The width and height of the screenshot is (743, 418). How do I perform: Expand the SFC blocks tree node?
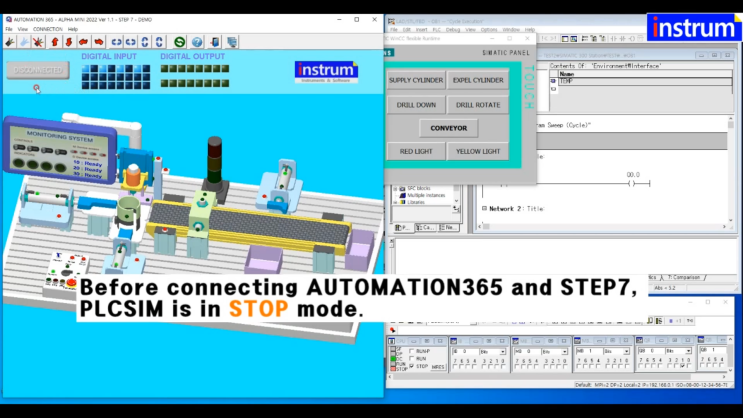[395, 189]
